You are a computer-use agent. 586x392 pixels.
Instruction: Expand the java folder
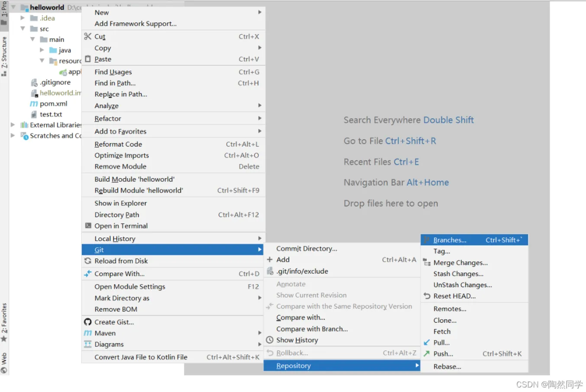point(42,50)
